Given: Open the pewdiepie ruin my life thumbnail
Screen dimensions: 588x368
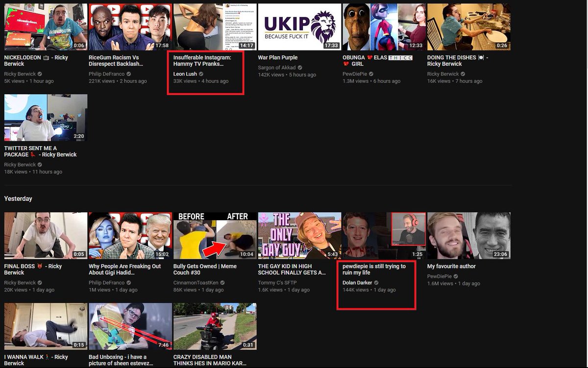Looking at the screenshot, I should tap(384, 236).
